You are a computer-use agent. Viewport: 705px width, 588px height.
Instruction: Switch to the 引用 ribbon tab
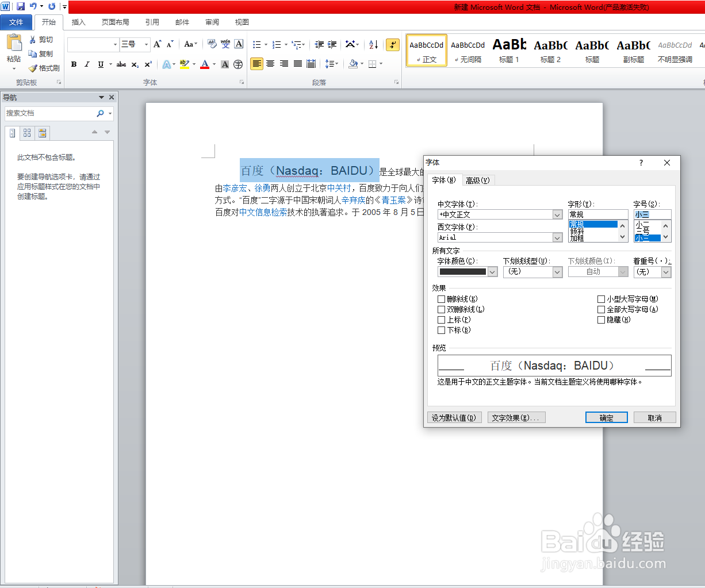pos(152,22)
